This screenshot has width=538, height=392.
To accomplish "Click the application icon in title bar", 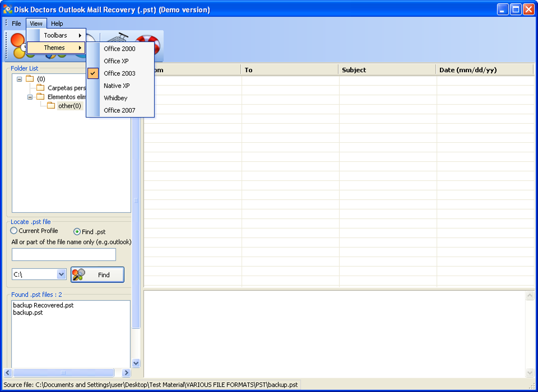I will 7,9.
